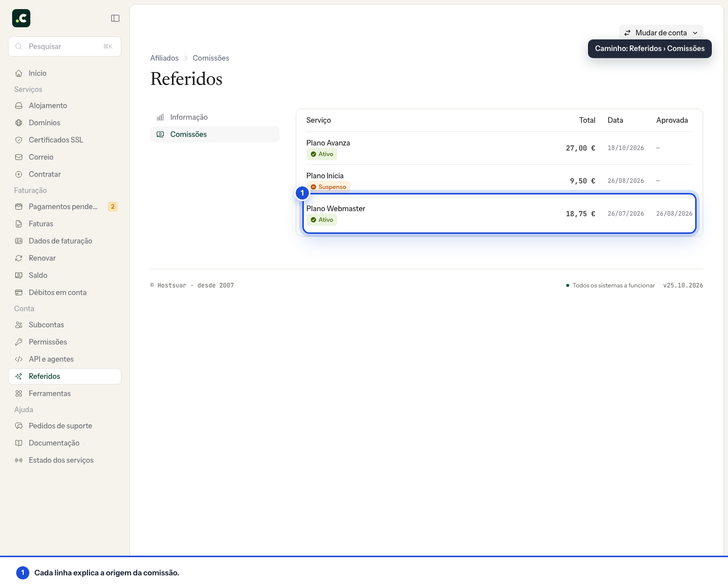
Task: Click the Certificados SSL shield icon
Action: (19, 140)
